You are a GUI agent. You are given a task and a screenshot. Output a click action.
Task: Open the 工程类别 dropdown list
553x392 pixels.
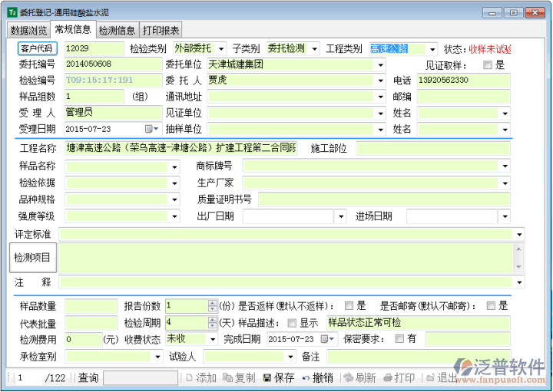click(x=432, y=49)
